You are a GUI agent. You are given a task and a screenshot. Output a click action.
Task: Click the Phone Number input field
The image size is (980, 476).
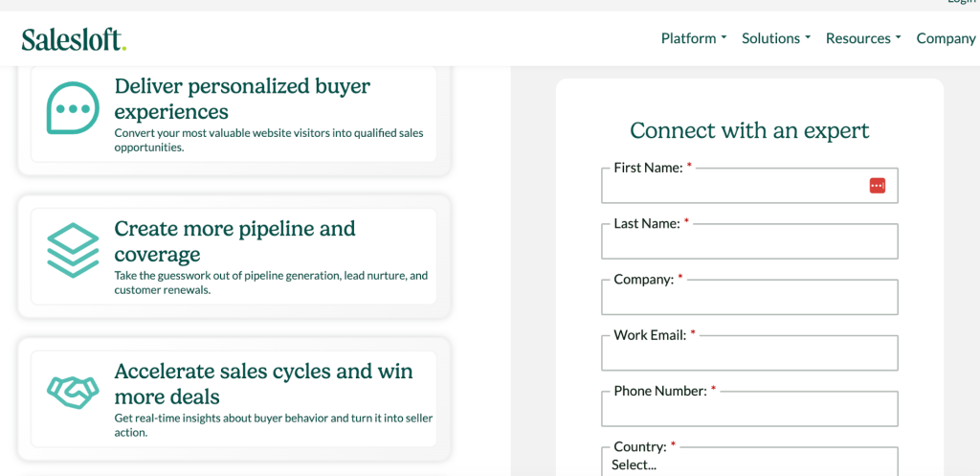(x=749, y=408)
